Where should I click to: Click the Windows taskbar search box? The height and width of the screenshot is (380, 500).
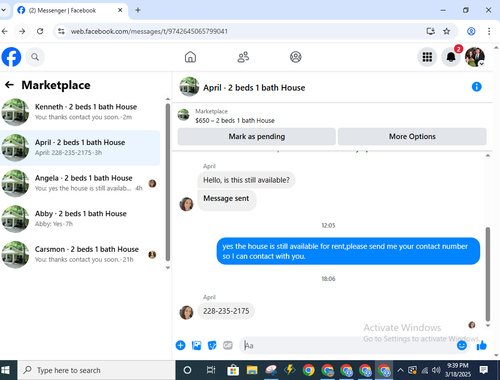pyautogui.click(x=96, y=370)
